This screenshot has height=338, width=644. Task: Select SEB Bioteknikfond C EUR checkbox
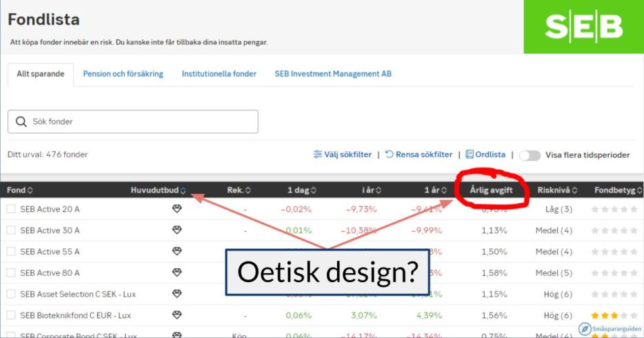tap(11, 315)
